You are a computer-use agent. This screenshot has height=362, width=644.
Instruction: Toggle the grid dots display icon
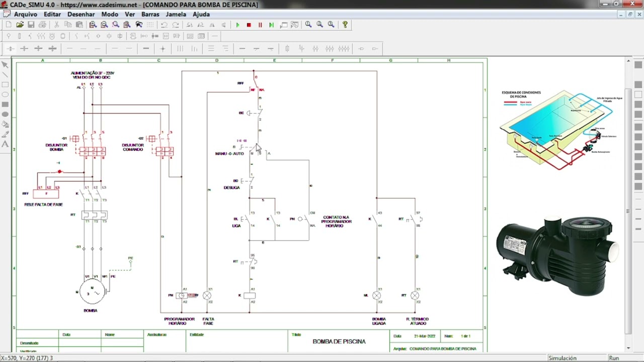coord(150,25)
